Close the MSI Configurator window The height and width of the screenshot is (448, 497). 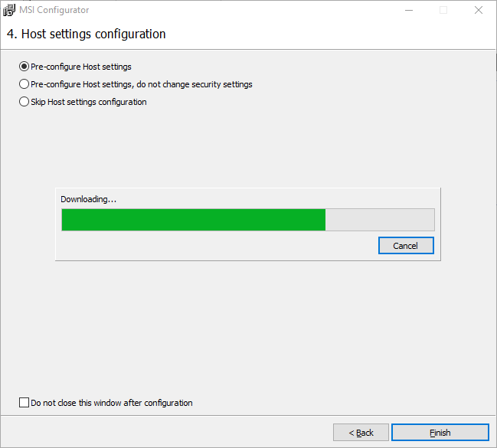tap(478, 10)
